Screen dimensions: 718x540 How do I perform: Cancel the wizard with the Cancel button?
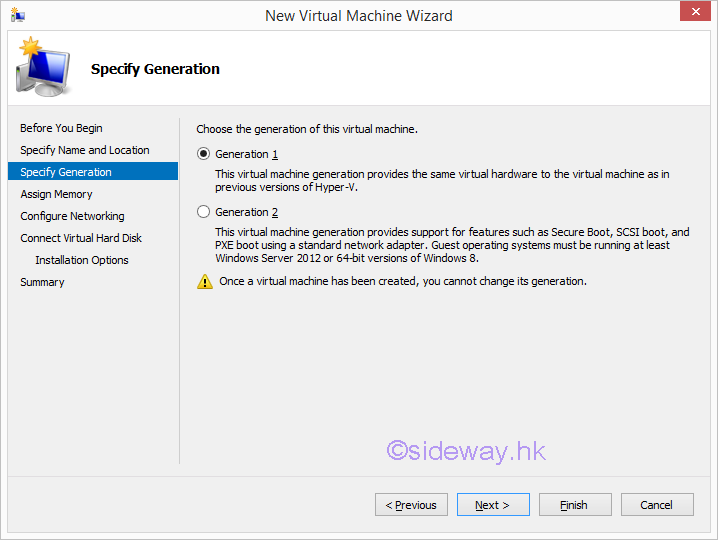pyautogui.click(x=657, y=505)
